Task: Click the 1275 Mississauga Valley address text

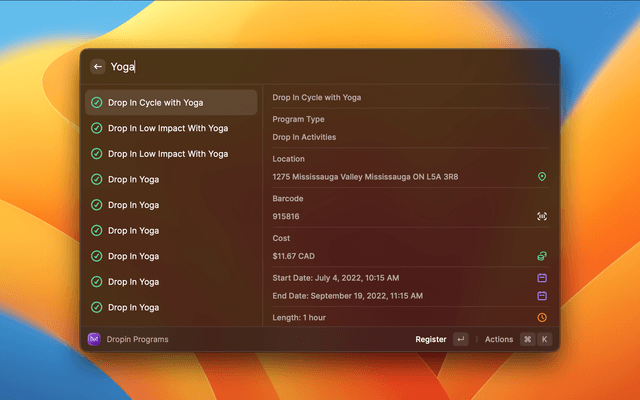Action: (365, 177)
